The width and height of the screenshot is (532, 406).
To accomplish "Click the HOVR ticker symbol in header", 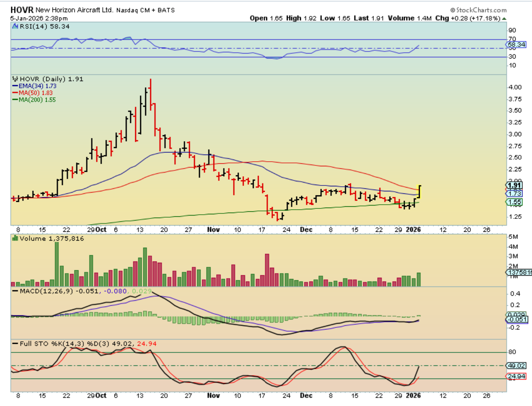I will 22,10.
